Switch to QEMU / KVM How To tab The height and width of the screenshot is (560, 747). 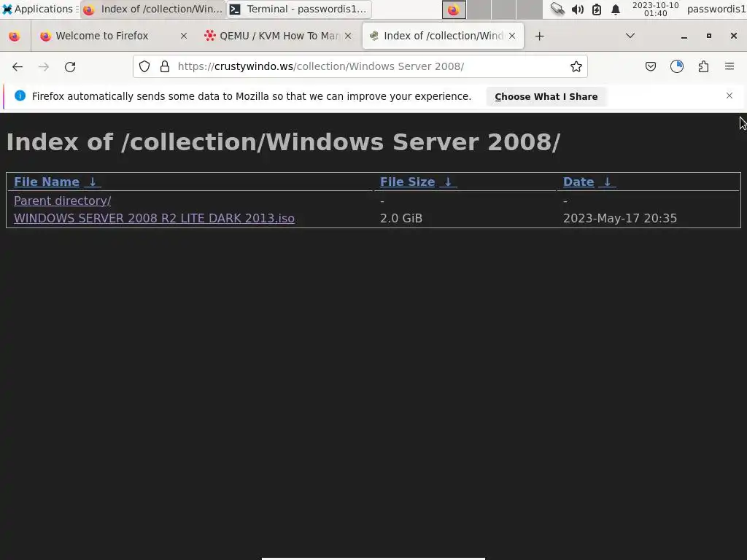(x=278, y=36)
